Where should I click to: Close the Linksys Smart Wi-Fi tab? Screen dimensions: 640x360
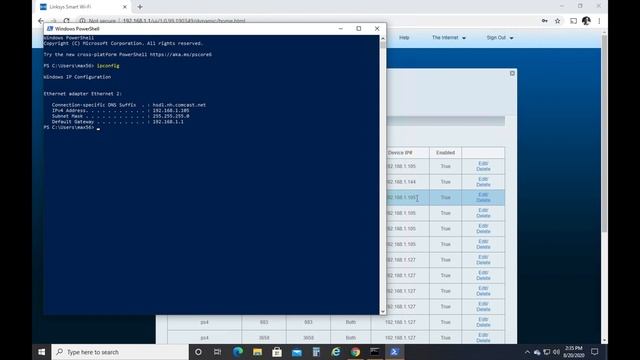[x=125, y=7]
